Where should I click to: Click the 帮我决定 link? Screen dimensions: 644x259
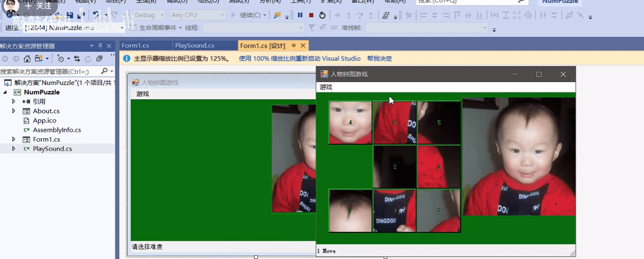tap(379, 59)
